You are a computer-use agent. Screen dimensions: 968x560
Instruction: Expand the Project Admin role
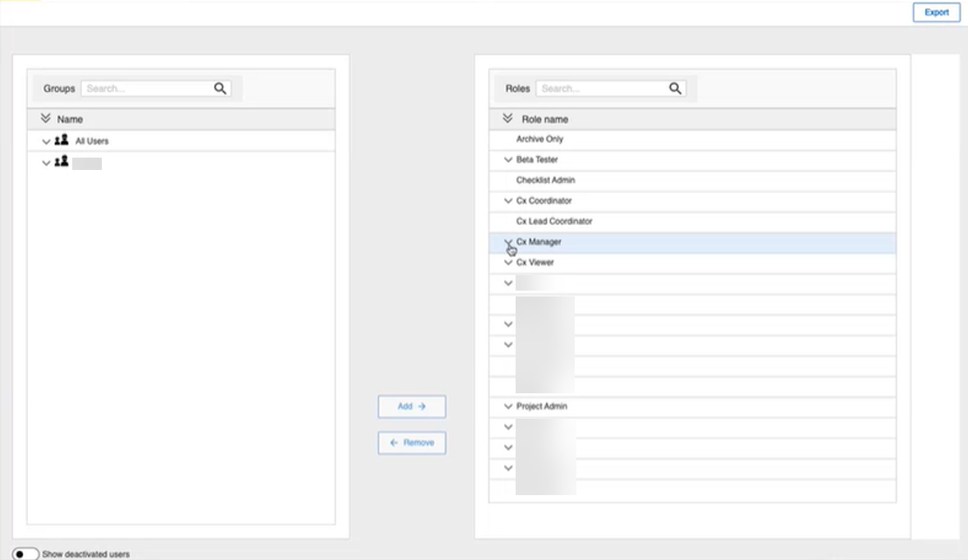point(508,406)
